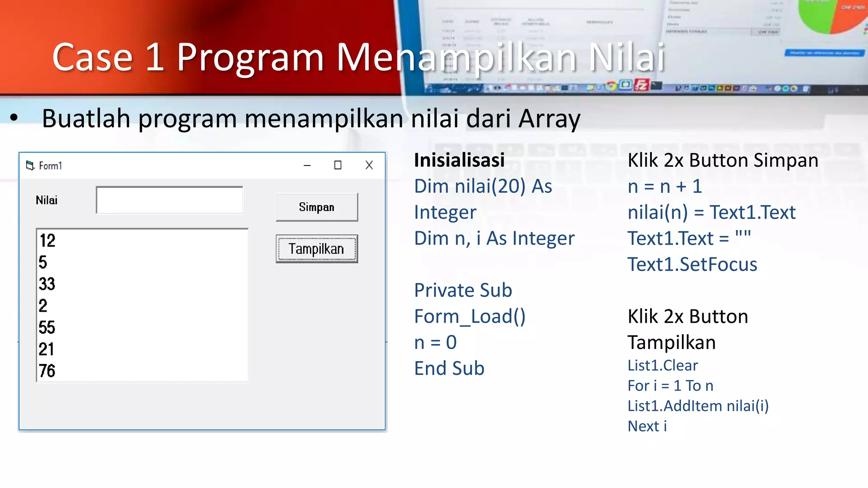Select list item 12

click(47, 241)
